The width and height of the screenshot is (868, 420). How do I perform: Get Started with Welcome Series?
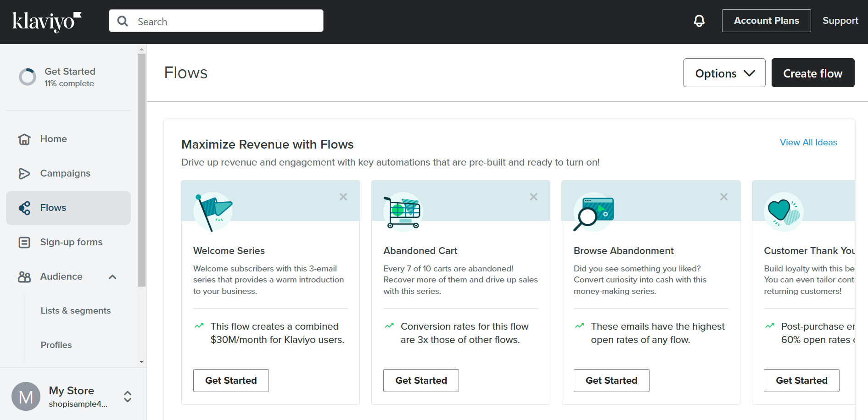click(231, 381)
